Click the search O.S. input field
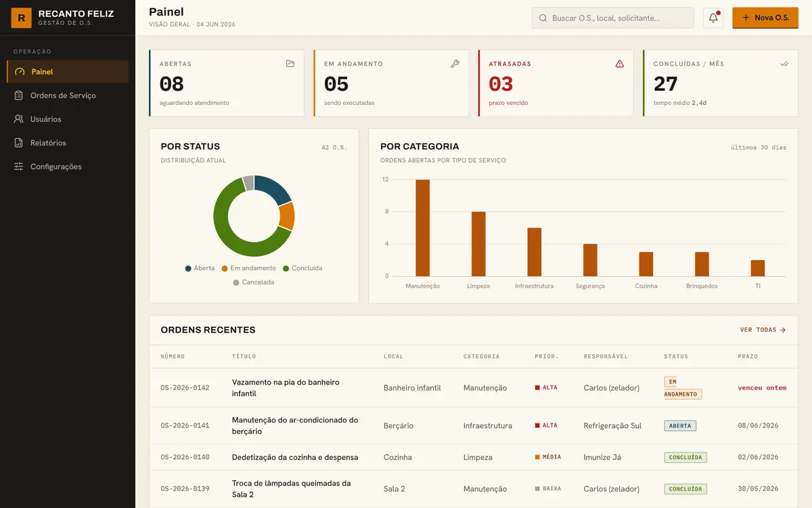This screenshot has height=508, width=812. click(x=613, y=18)
